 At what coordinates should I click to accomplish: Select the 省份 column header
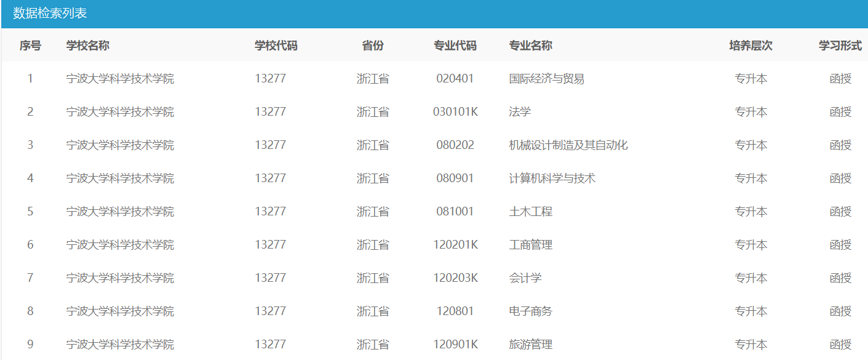pyautogui.click(x=373, y=46)
